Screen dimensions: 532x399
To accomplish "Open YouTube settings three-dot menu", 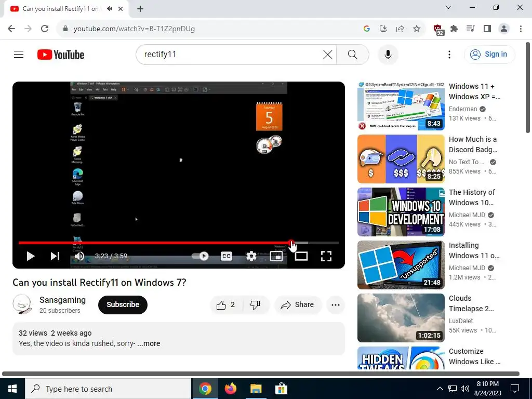I will tap(449, 54).
